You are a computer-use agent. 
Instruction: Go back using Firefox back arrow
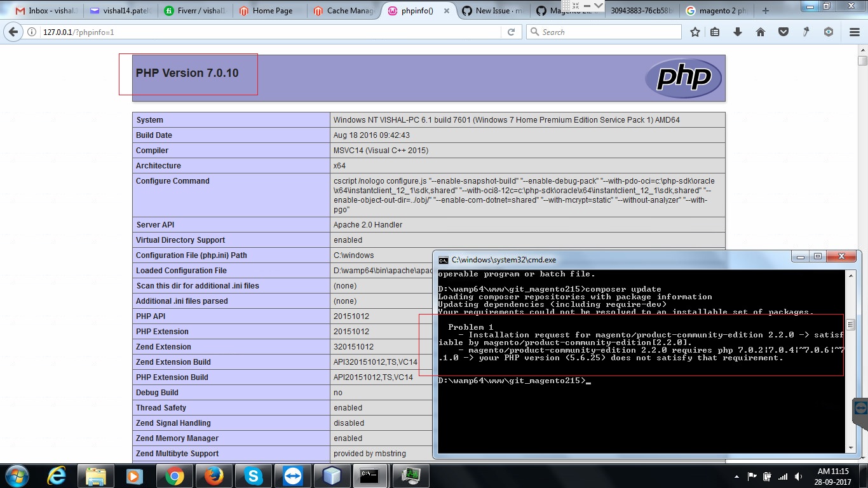click(x=13, y=32)
